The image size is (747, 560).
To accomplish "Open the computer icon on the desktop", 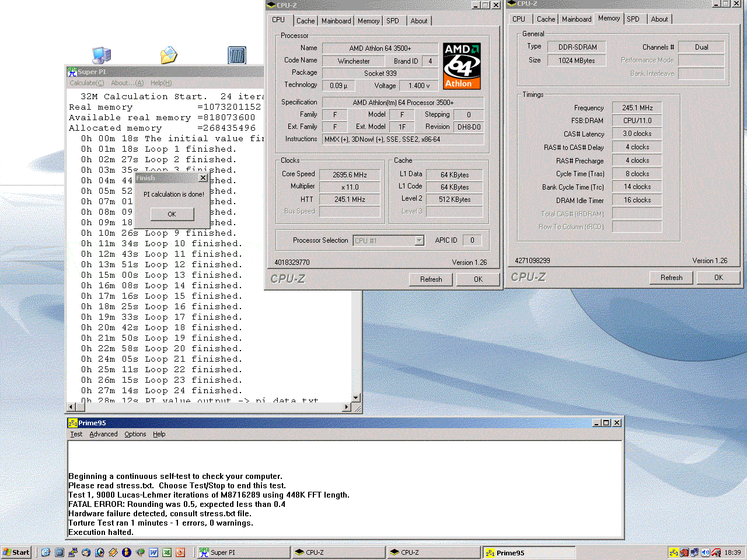I will pyautogui.click(x=101, y=55).
